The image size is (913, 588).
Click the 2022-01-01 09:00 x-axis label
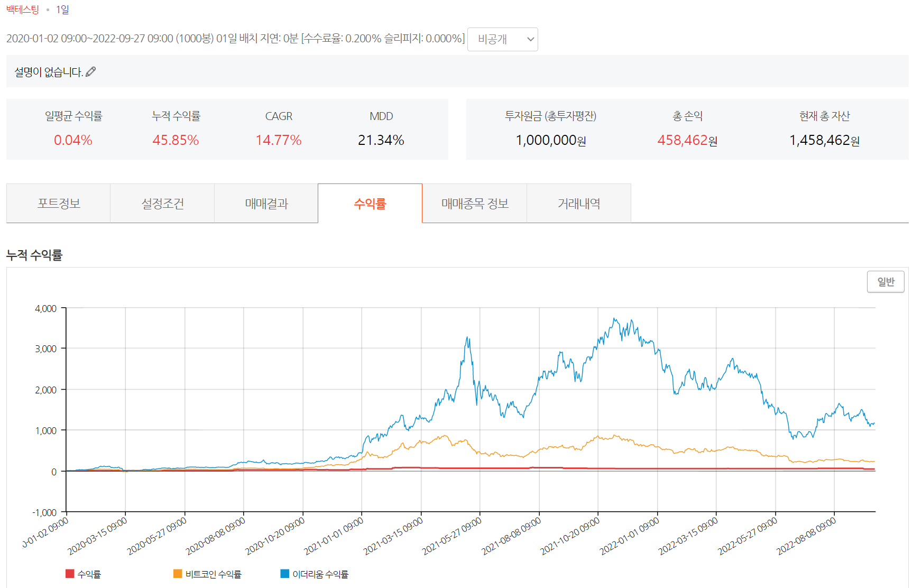click(630, 535)
